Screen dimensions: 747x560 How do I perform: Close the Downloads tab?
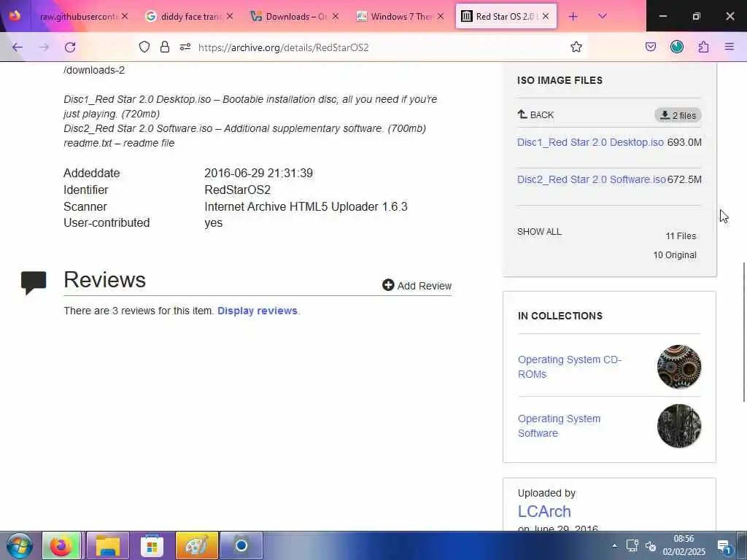pyautogui.click(x=336, y=16)
